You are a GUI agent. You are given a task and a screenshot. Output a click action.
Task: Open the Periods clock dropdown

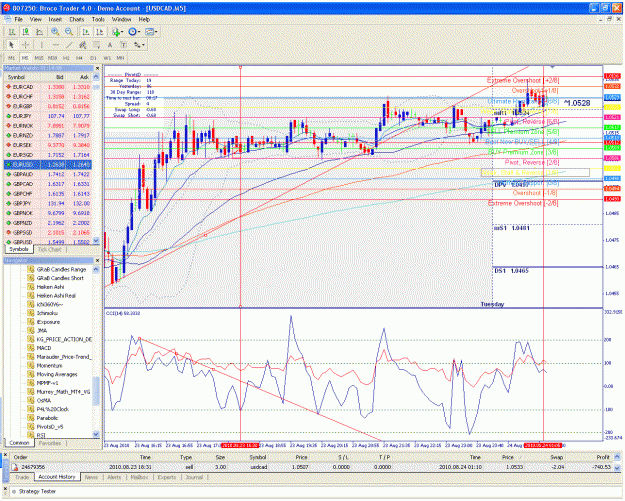(x=134, y=32)
